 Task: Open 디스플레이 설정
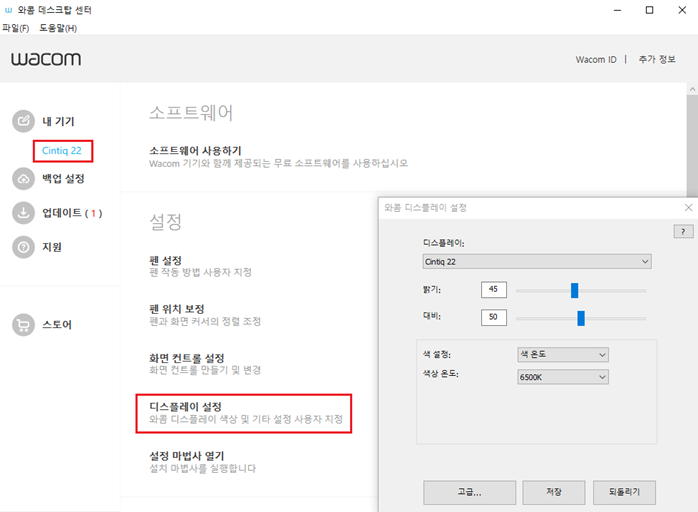coord(246,413)
